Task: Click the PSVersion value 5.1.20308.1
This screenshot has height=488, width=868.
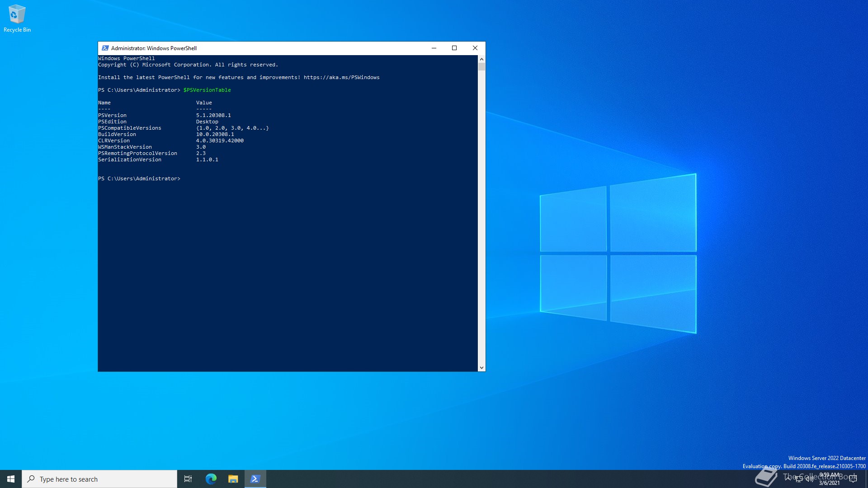Action: [213, 115]
